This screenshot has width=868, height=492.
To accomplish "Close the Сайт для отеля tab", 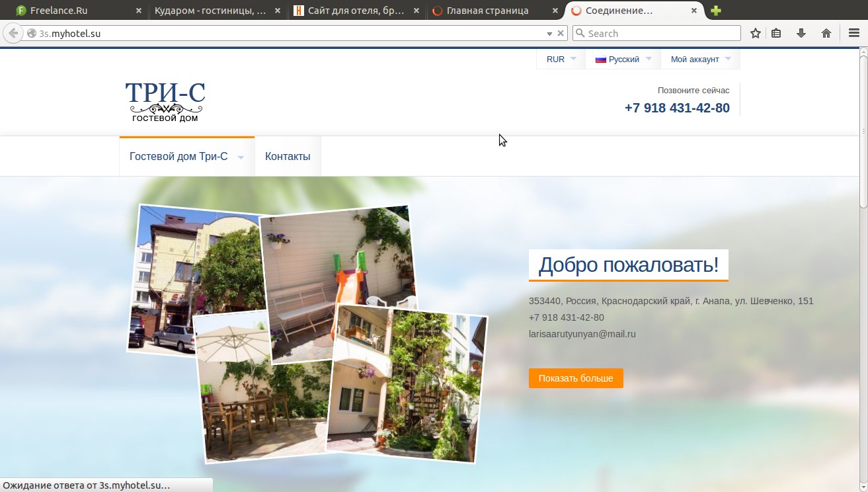I will click(416, 11).
